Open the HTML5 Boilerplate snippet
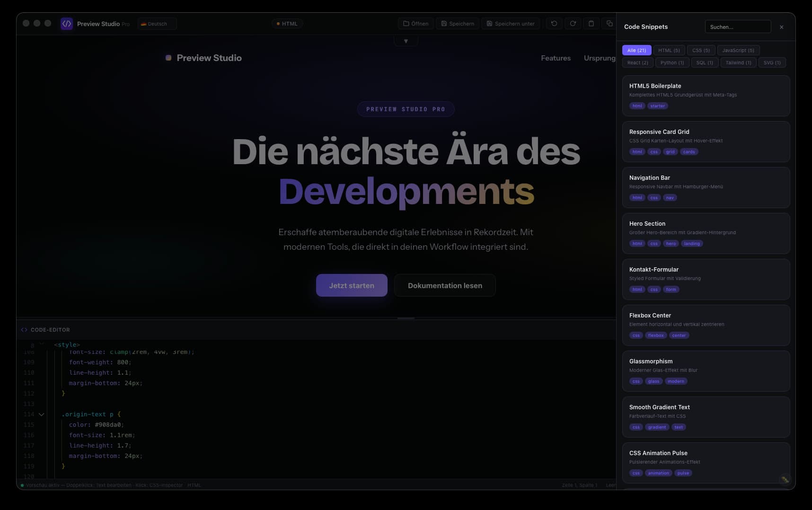 coord(706,96)
